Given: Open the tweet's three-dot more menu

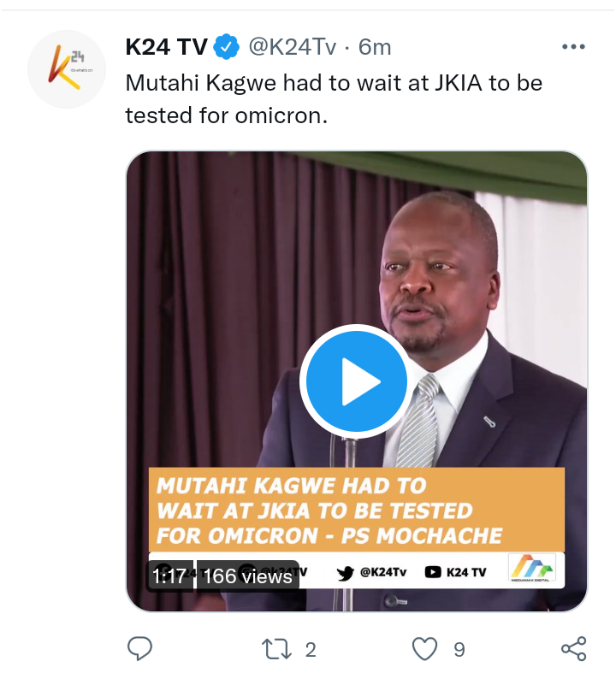Looking at the screenshot, I should pos(573,47).
